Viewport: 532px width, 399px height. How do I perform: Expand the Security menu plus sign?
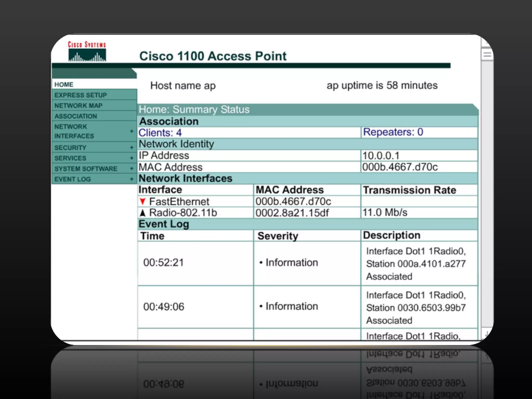click(132, 148)
